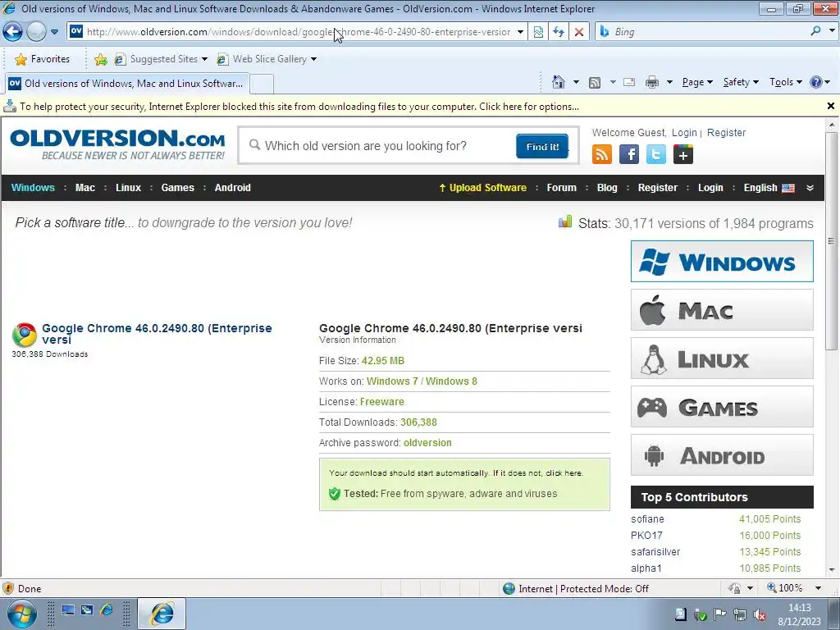
Task: Open the Tools menu
Action: pyautogui.click(x=785, y=82)
